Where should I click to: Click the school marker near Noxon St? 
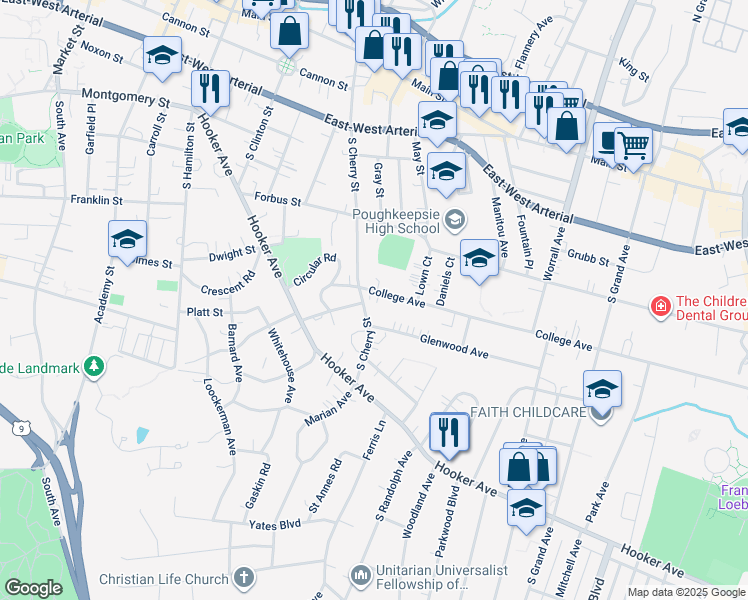(162, 58)
